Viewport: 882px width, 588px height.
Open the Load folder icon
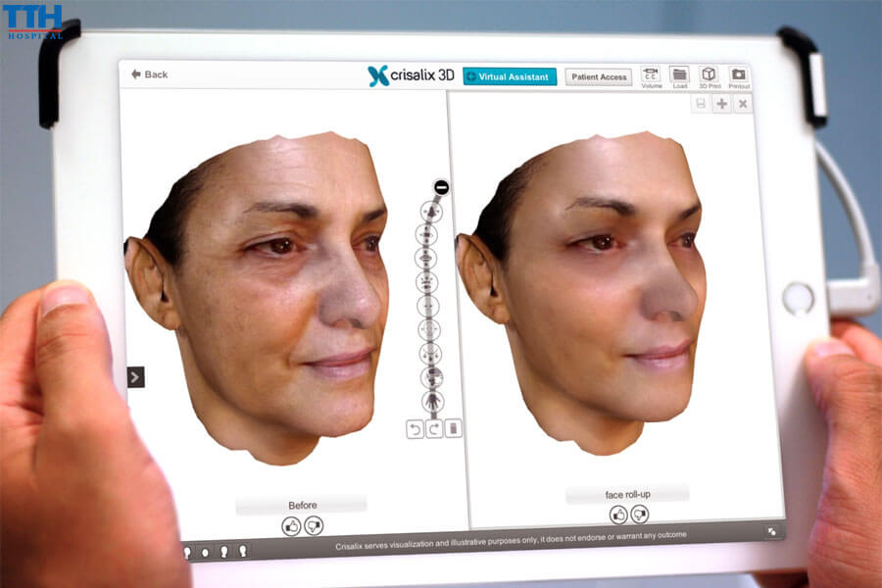(680, 77)
